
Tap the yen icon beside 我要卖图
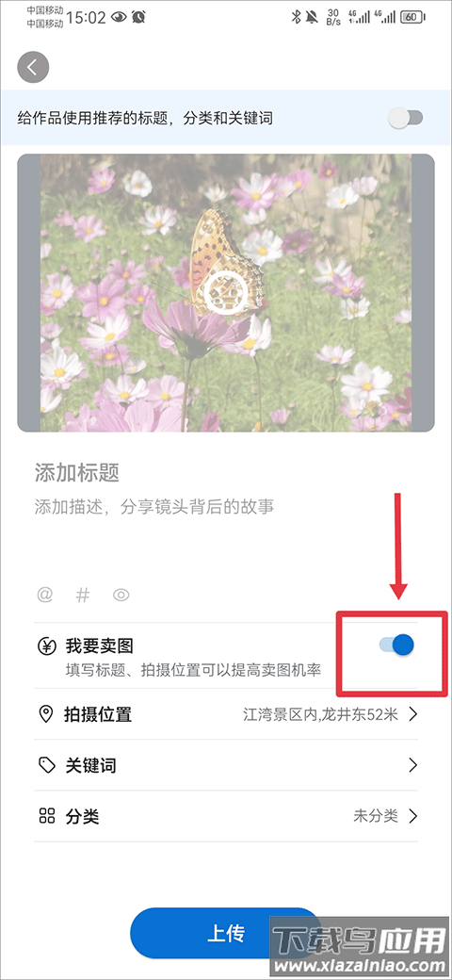click(47, 646)
